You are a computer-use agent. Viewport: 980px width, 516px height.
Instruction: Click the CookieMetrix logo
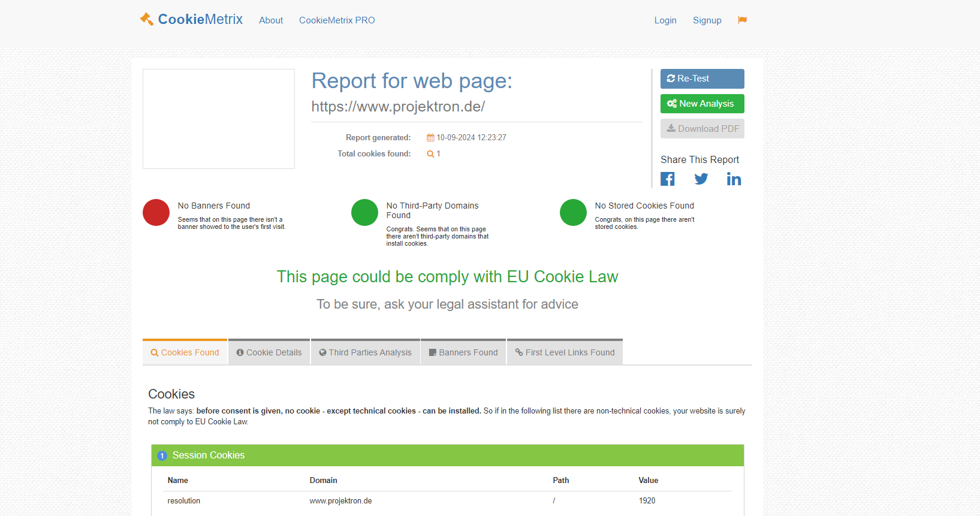(x=191, y=20)
